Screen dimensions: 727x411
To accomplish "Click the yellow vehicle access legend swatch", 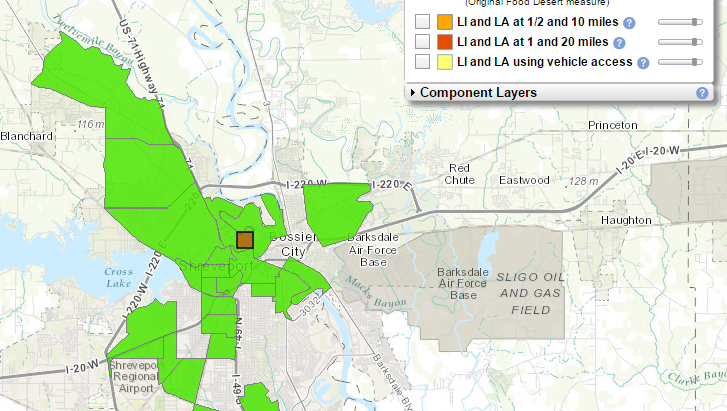I will click(x=444, y=62).
